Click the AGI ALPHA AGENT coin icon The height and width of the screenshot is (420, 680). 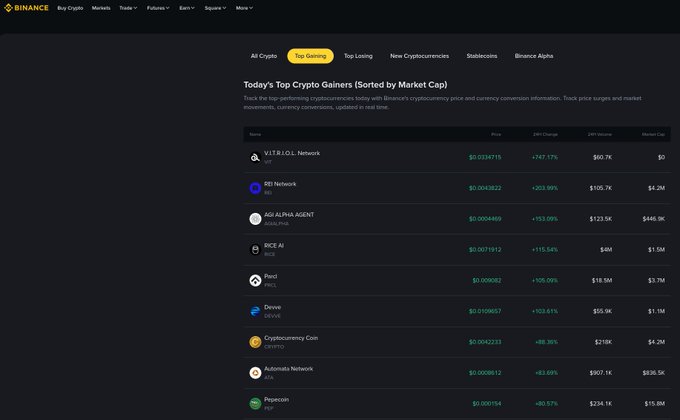(x=255, y=219)
